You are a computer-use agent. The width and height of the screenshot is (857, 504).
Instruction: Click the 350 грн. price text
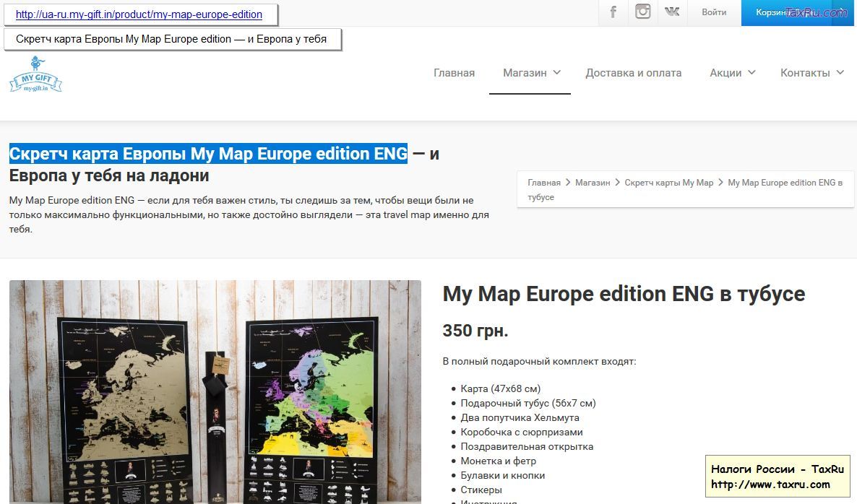[x=475, y=331]
